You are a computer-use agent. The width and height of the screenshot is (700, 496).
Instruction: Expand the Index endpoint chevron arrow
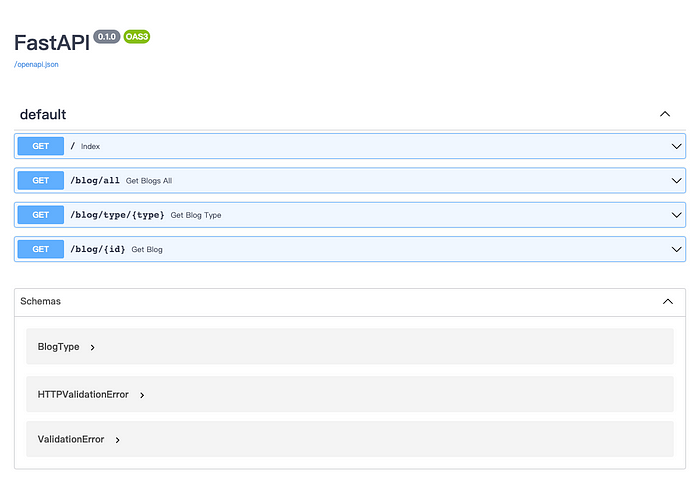[676, 146]
